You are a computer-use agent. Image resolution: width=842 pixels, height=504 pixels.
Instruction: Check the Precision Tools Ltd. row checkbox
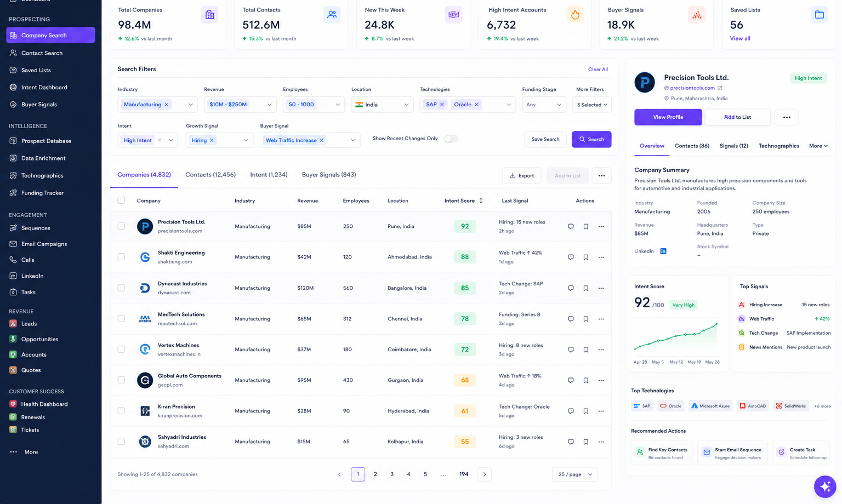(121, 226)
